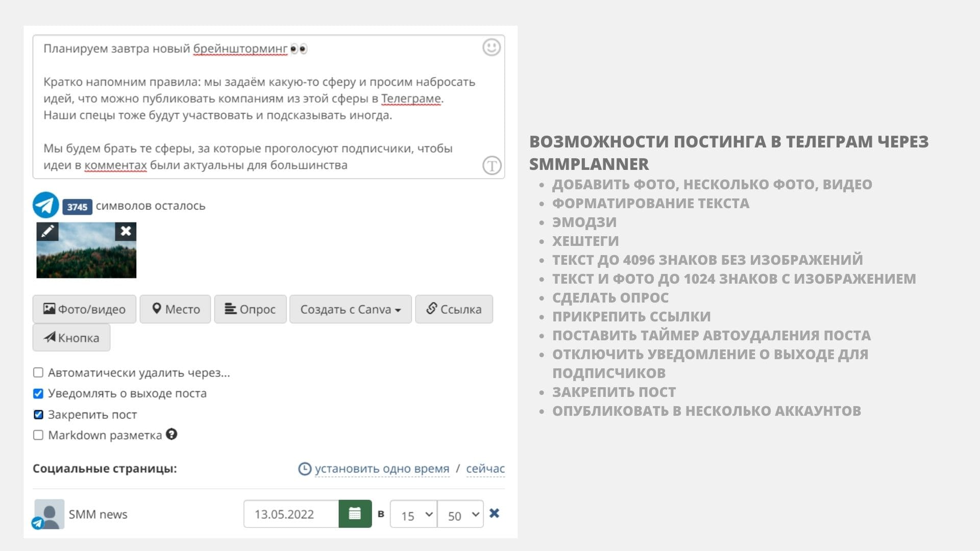Viewport: 980px width, 551px height.
Task: Open Markdown help question mark icon
Action: 171,434
